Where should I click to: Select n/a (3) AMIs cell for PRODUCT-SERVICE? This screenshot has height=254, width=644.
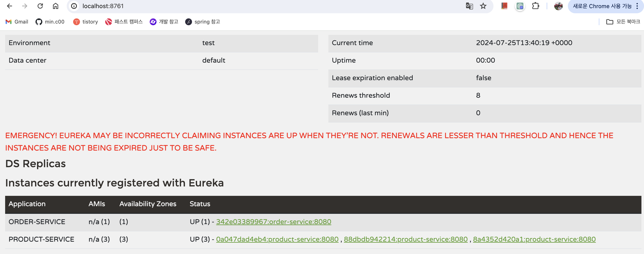point(99,239)
